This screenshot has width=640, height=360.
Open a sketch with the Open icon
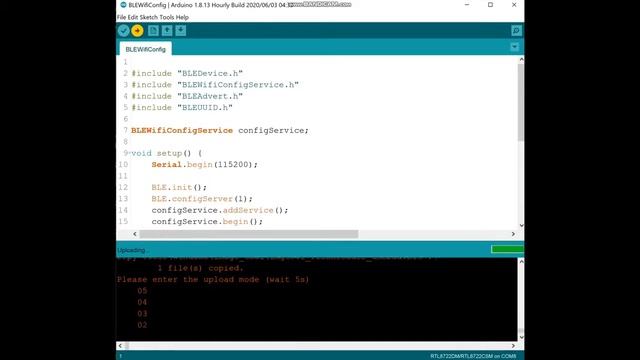click(x=167, y=31)
